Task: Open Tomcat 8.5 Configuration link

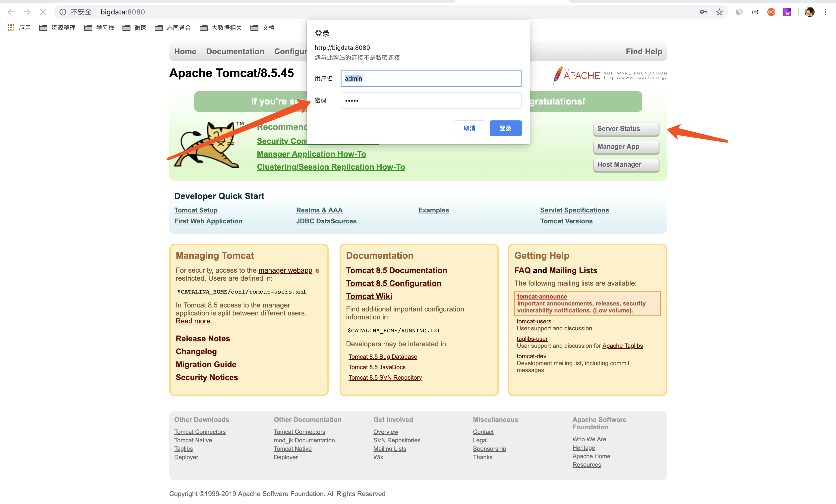Action: tap(394, 283)
